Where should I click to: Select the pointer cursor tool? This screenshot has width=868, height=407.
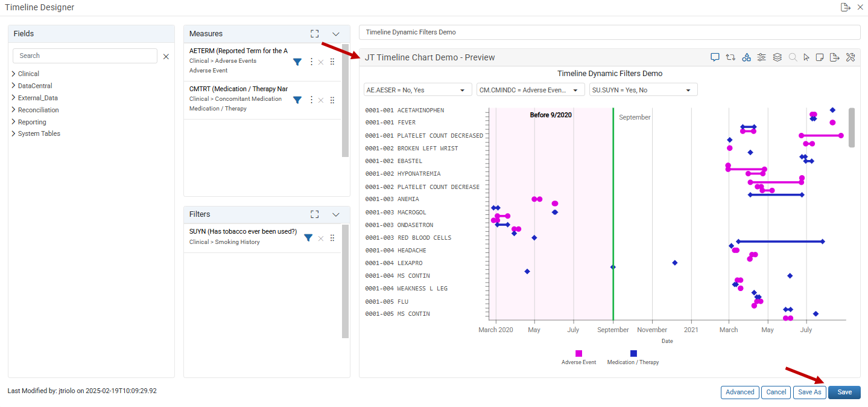[806, 57]
